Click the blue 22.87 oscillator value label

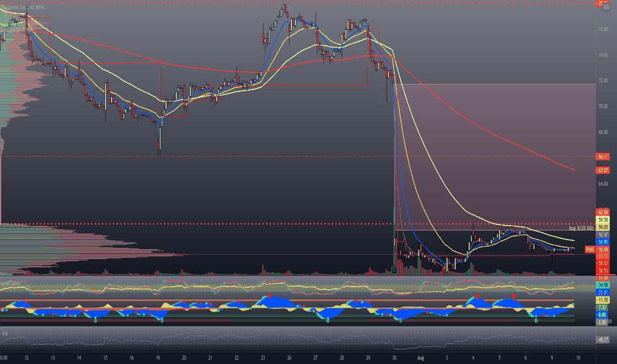603,293
